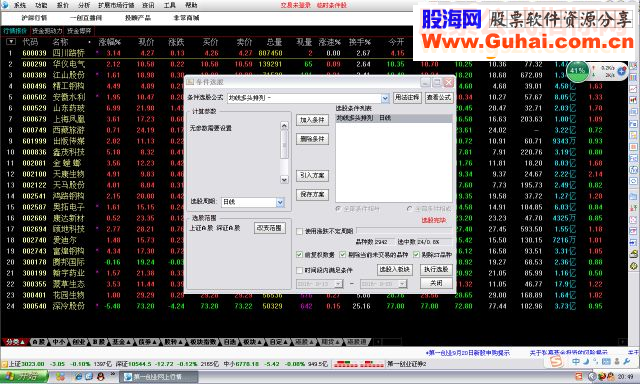
Task: Open the end date dropdown in the dialog
Action: coord(402,284)
